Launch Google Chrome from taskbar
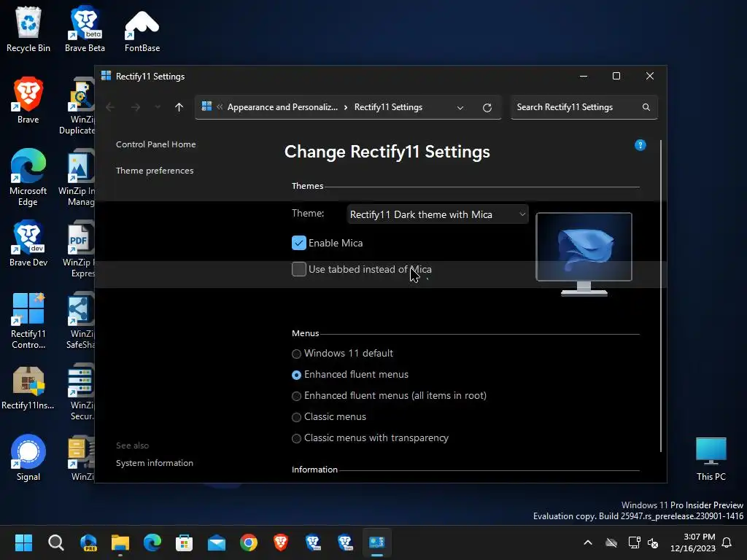Screen dimensions: 747x560 (x=249, y=542)
